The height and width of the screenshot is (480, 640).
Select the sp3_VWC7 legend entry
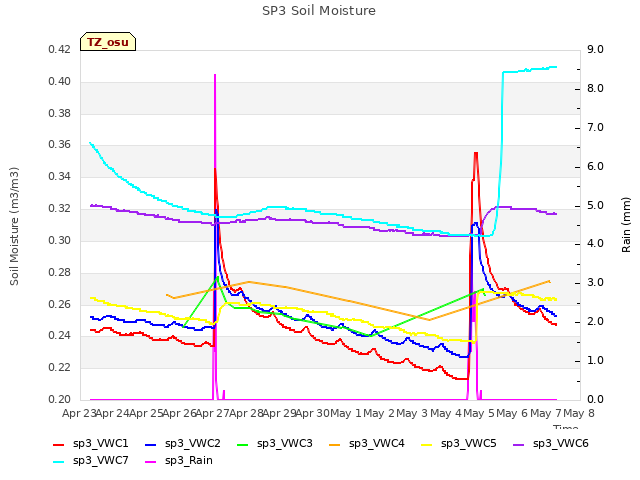click(x=91, y=460)
